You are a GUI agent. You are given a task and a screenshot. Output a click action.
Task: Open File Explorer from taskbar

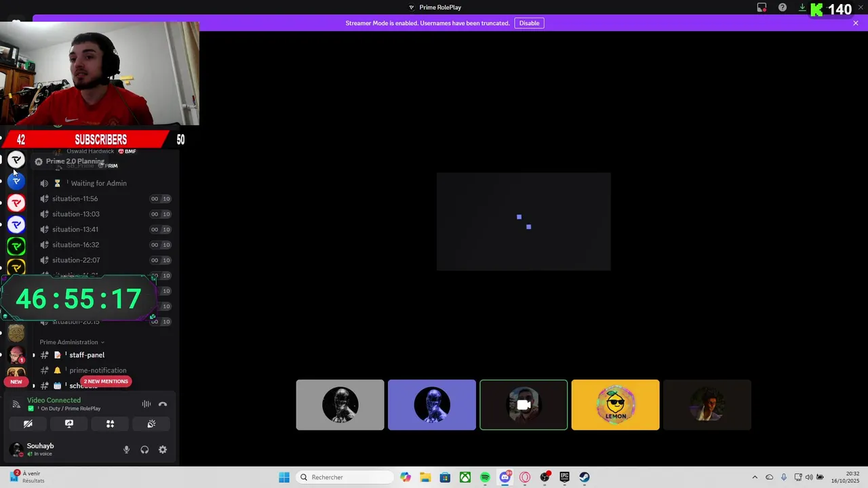point(425,477)
